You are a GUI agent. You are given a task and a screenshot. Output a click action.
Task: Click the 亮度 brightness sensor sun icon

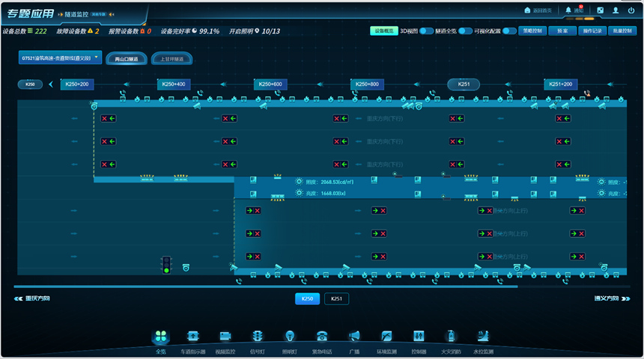(299, 193)
